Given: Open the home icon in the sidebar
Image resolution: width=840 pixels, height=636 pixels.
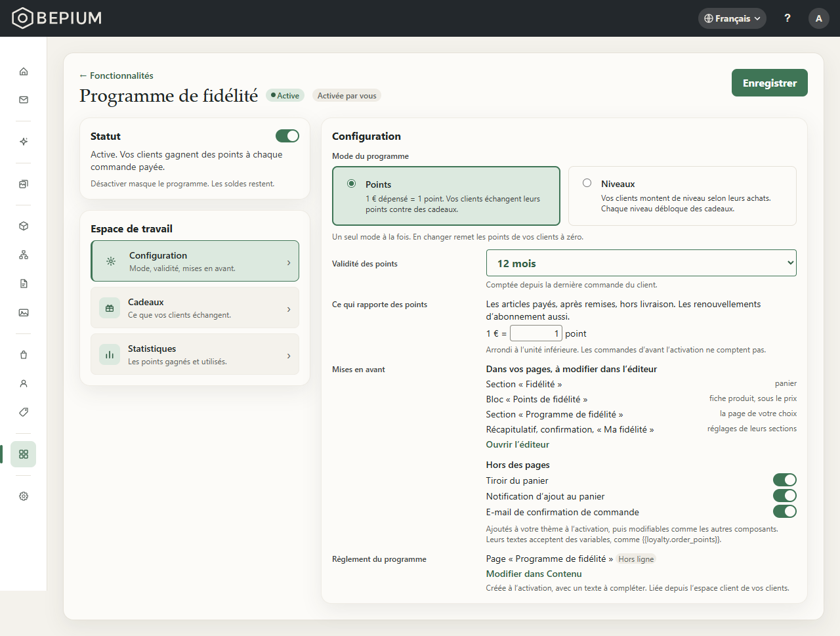Looking at the screenshot, I should [x=24, y=71].
